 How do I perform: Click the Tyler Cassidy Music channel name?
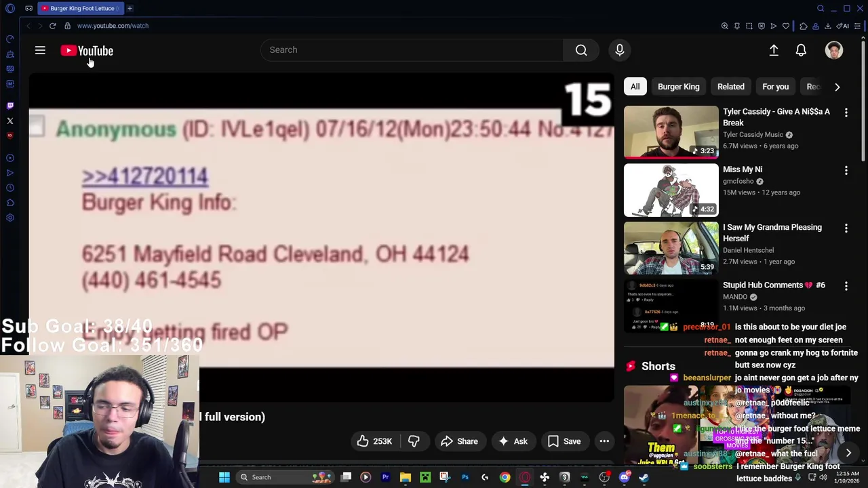[753, 135]
